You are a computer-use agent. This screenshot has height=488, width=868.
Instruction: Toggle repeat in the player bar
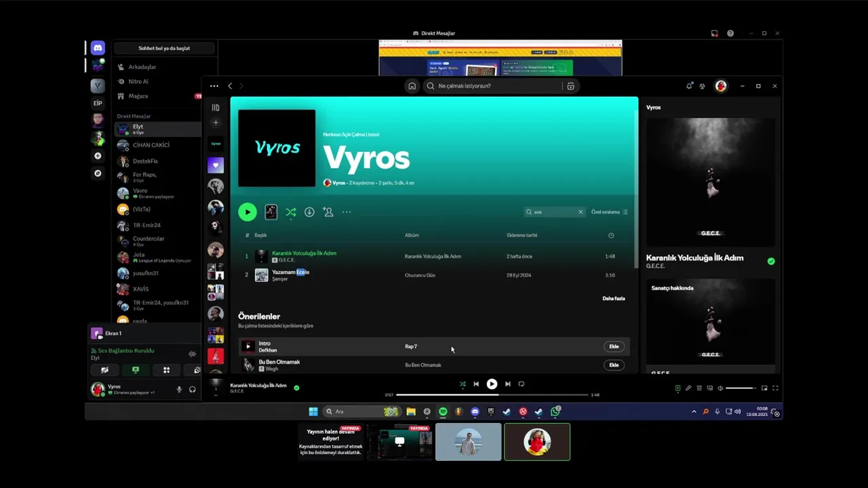[x=521, y=384]
